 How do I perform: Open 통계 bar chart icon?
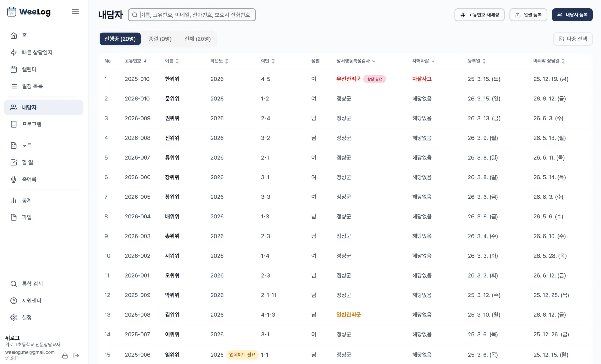(x=13, y=200)
